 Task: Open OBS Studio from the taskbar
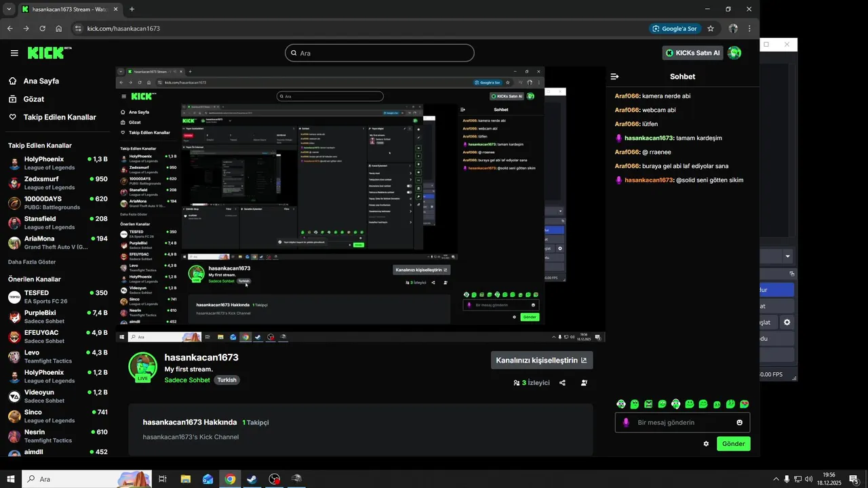[274, 479]
